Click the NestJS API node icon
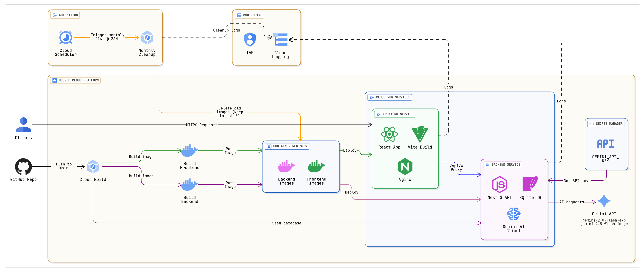Image resolution: width=644 pixels, height=272 pixels. (x=500, y=184)
